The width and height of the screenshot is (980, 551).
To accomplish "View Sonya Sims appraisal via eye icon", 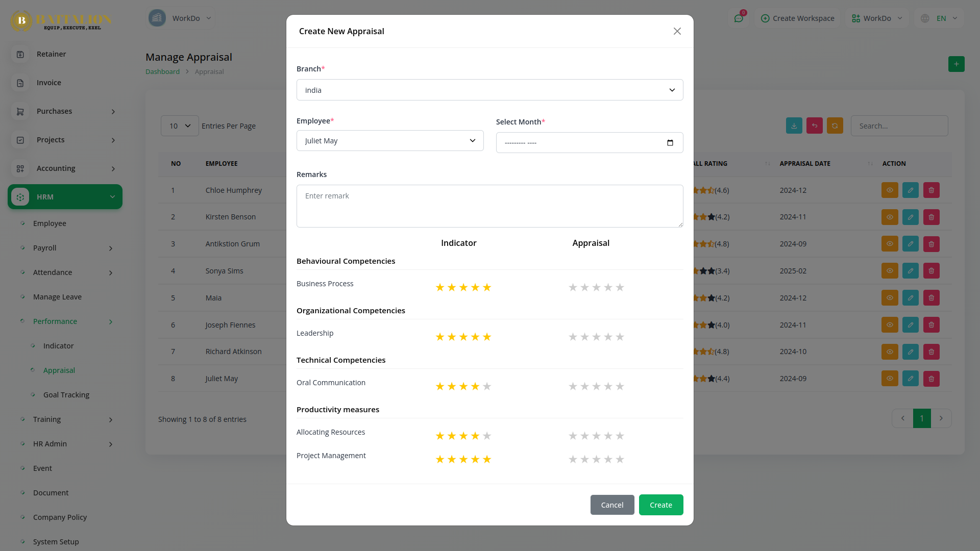I will tap(889, 271).
